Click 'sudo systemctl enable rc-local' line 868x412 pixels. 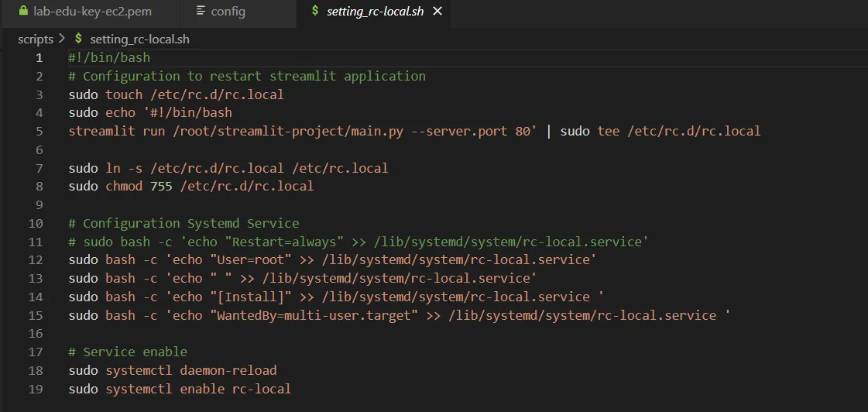coord(180,390)
